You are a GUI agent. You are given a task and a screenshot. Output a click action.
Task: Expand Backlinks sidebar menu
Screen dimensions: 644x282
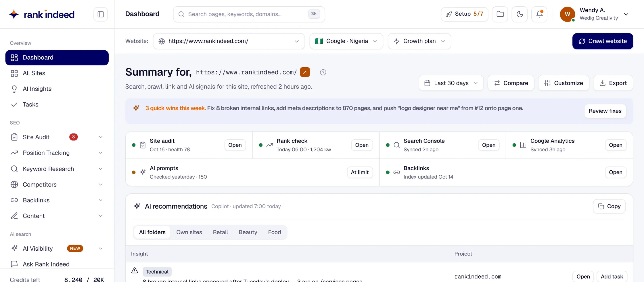pos(101,200)
